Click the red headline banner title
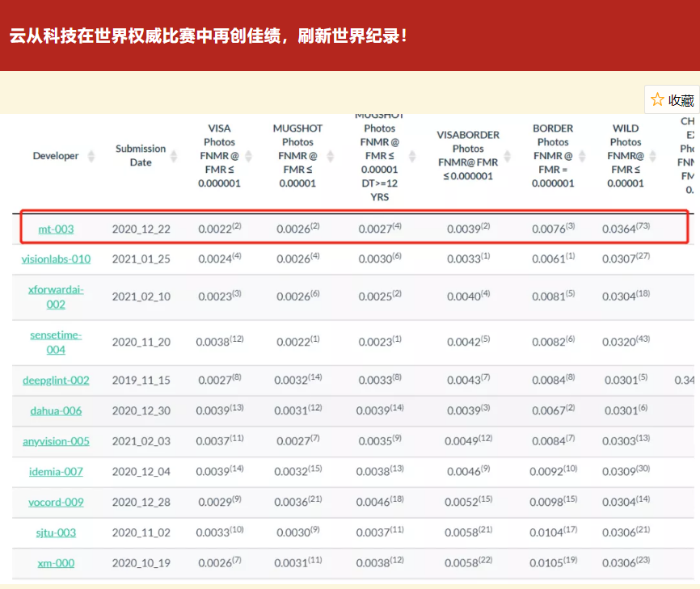Screen dimensions: 700x589 pyautogui.click(x=209, y=36)
